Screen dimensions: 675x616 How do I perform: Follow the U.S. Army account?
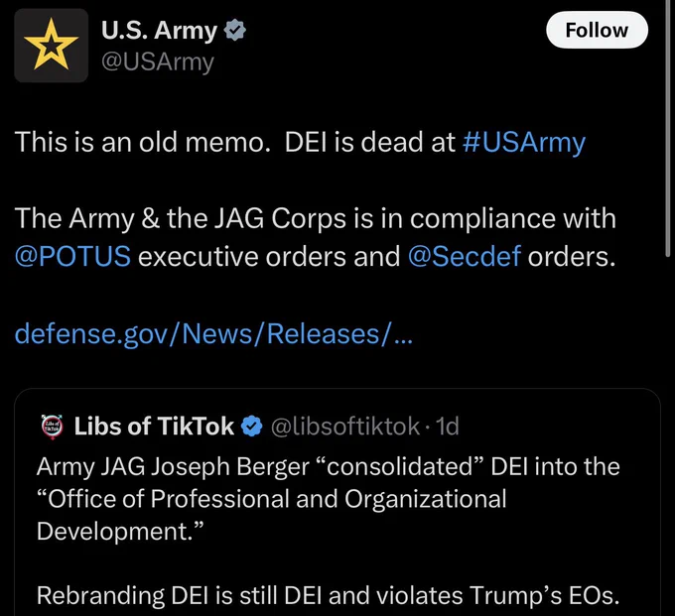[597, 30]
